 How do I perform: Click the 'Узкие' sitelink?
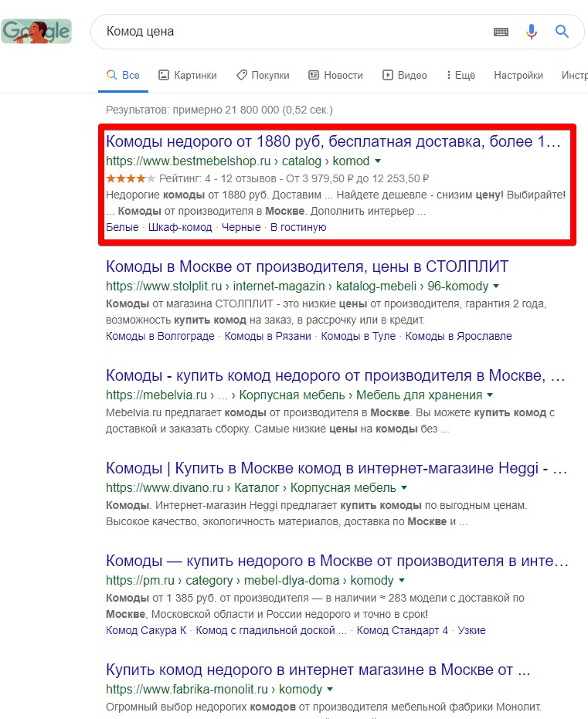(x=471, y=630)
